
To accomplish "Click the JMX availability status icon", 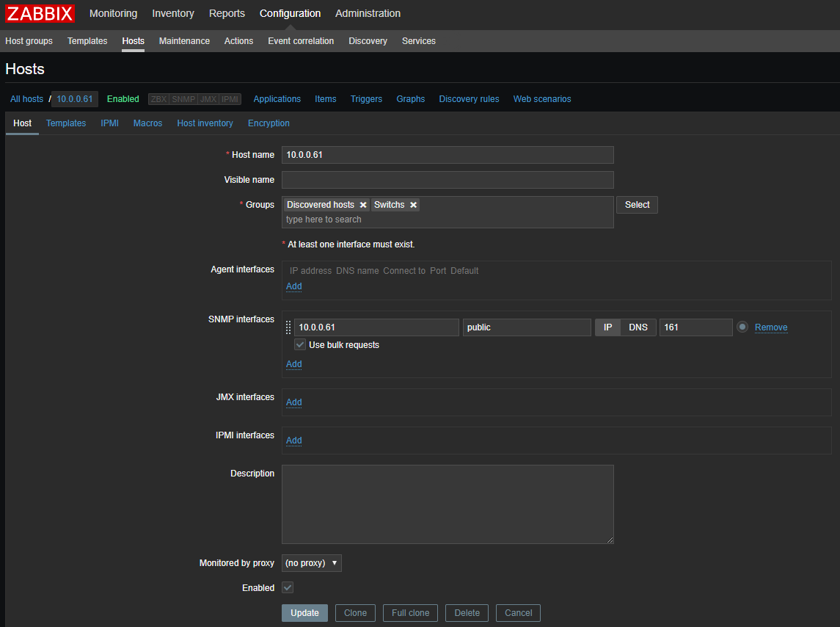I will tap(208, 99).
